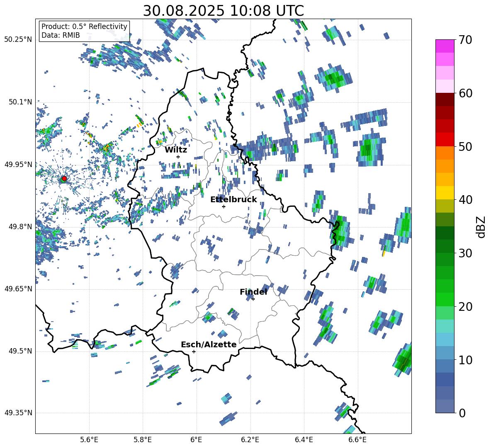Click the cross marker below Findel

[x=253, y=299]
